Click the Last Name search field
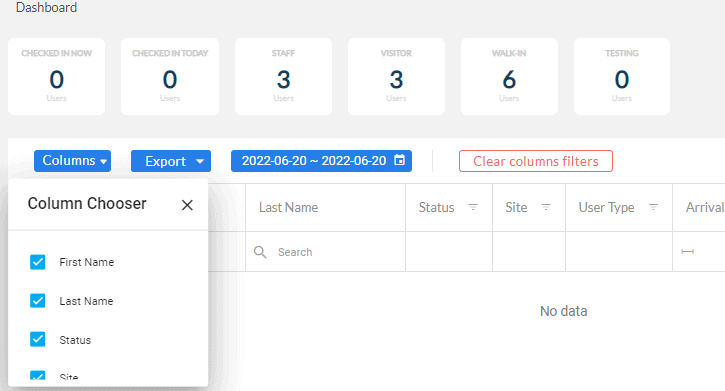 pos(326,252)
